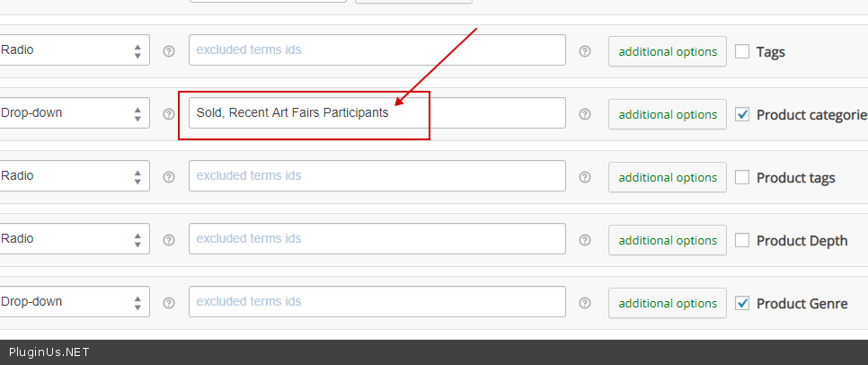
Task: Click help icon left of Product Genre excluded field
Action: click(x=169, y=303)
